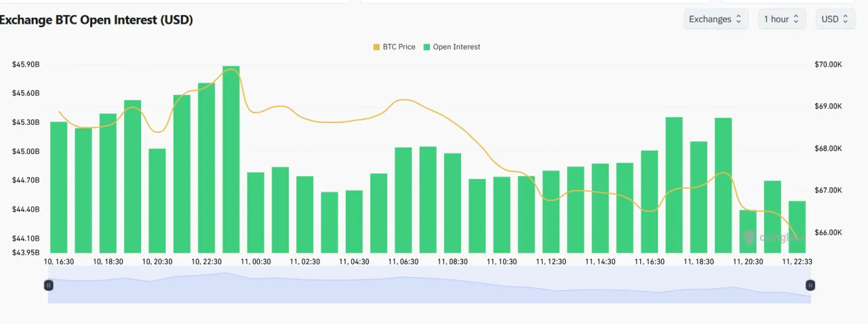Open the USD currency dropdown
The image size is (868, 324).
tap(834, 19)
